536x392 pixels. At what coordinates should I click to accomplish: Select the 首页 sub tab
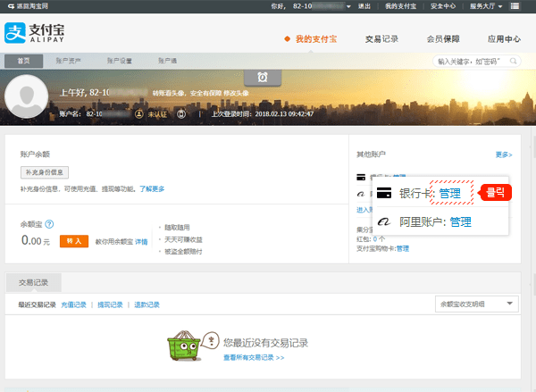coord(23,61)
